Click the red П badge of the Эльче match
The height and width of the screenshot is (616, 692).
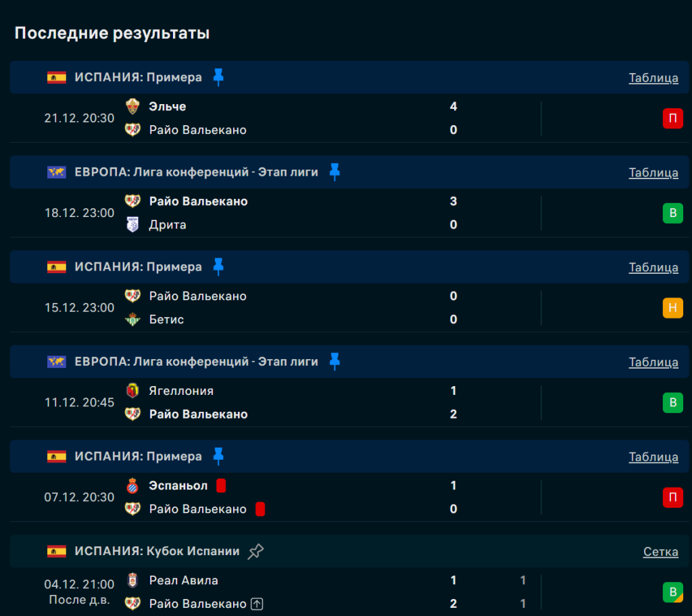point(672,119)
